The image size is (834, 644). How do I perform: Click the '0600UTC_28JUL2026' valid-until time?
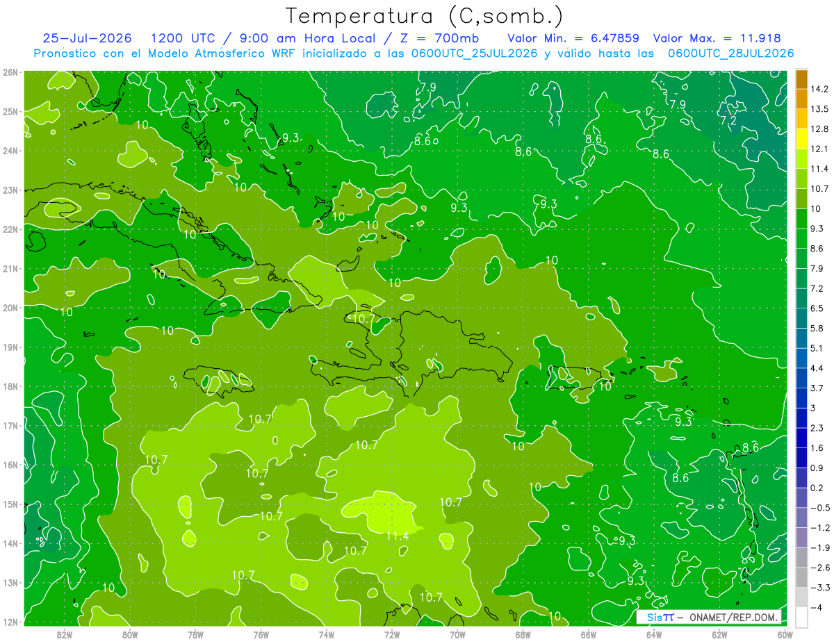pyautogui.click(x=730, y=53)
